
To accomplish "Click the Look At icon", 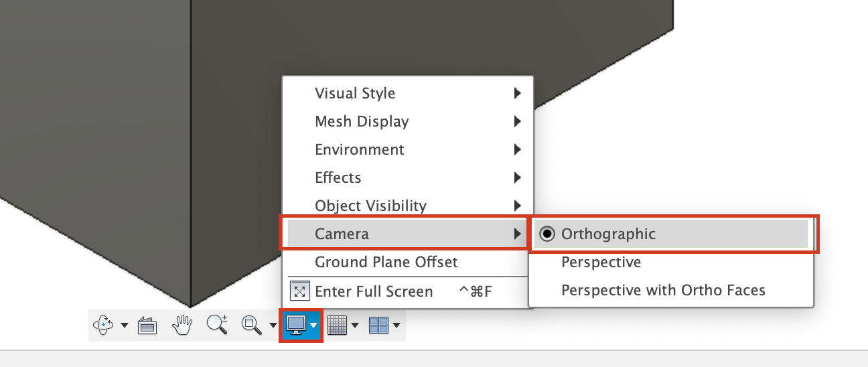I will tap(147, 325).
